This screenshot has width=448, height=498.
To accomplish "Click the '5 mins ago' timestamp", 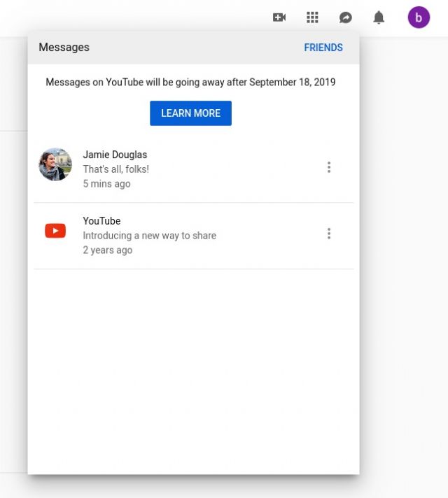I will 107,184.
